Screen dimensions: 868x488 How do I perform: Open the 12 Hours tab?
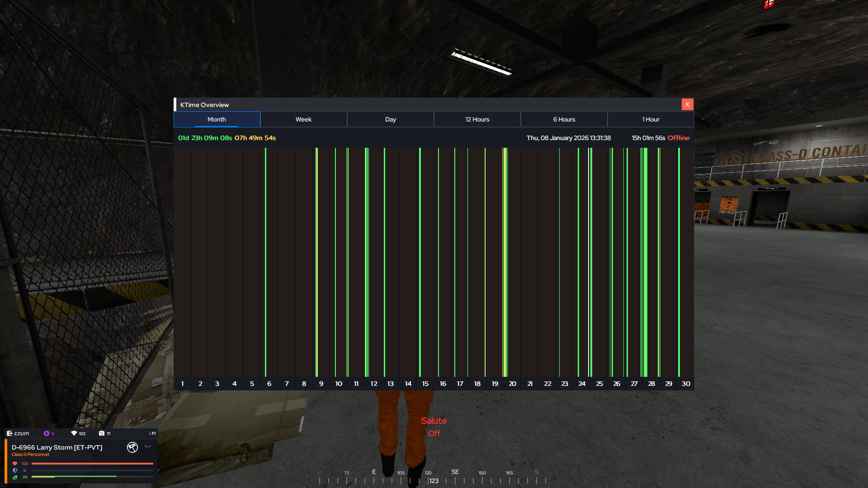[477, 119]
